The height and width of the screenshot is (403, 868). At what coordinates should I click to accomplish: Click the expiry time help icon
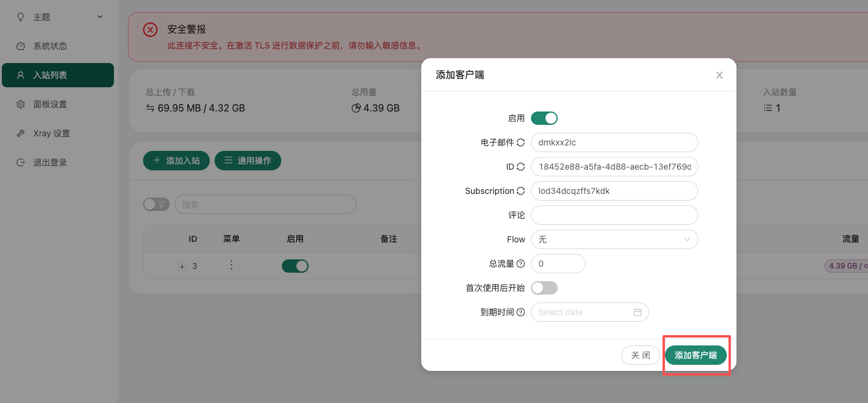[x=520, y=312]
